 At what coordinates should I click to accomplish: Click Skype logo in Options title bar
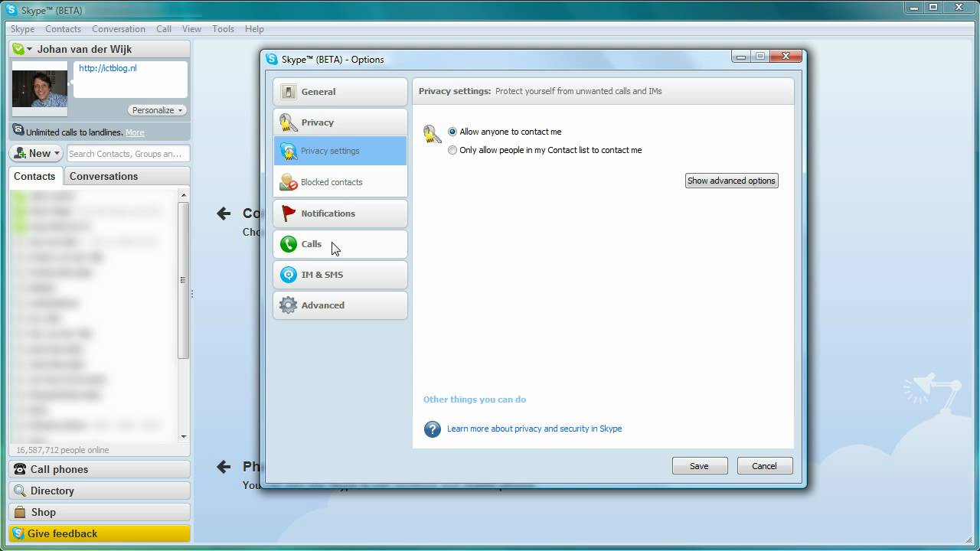(272, 59)
